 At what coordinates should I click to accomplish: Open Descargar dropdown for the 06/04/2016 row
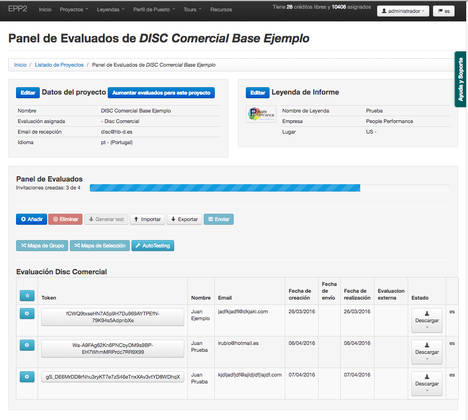pyautogui.click(x=427, y=352)
